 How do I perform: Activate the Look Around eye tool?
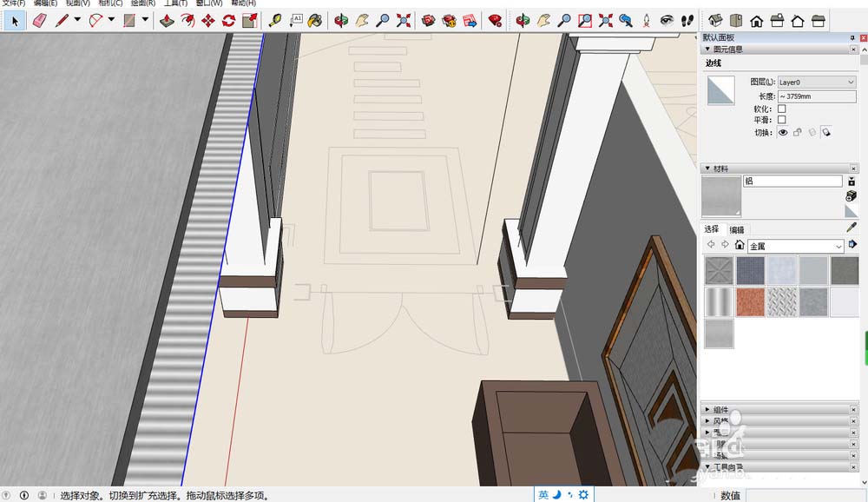[666, 19]
